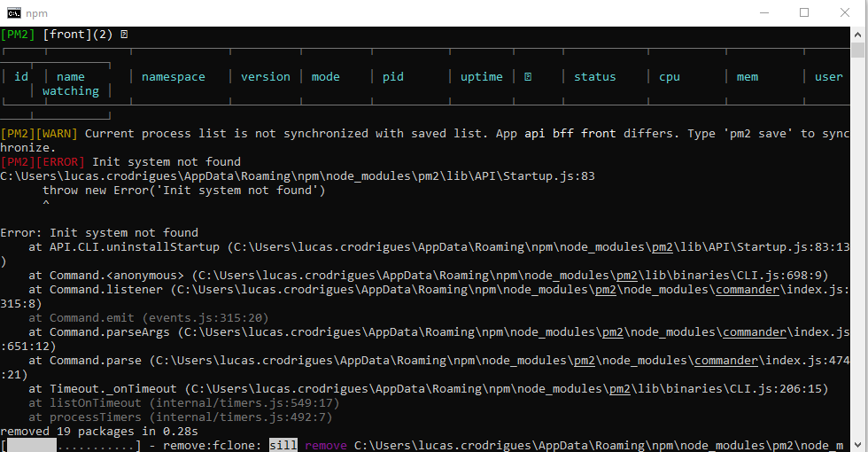868x452 pixels.
Task: Click the 'name' column header
Action: (x=71, y=77)
